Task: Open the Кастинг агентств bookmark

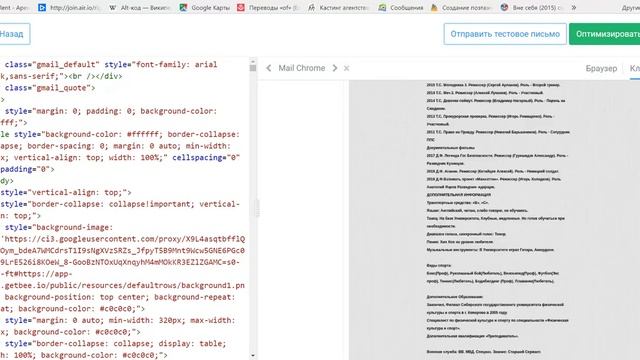Action: (338, 7)
